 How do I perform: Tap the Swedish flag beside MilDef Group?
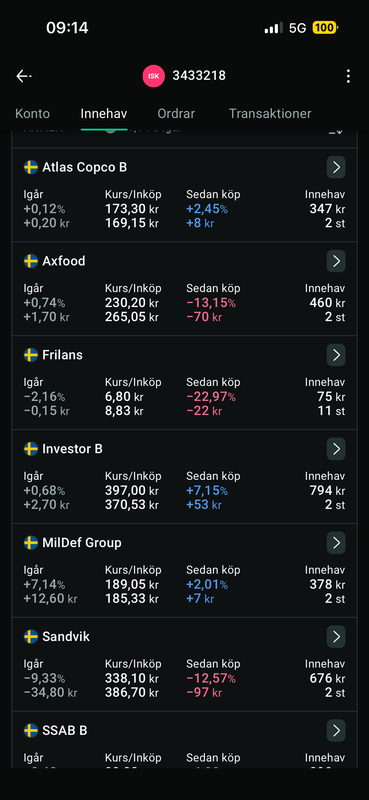tap(31, 542)
